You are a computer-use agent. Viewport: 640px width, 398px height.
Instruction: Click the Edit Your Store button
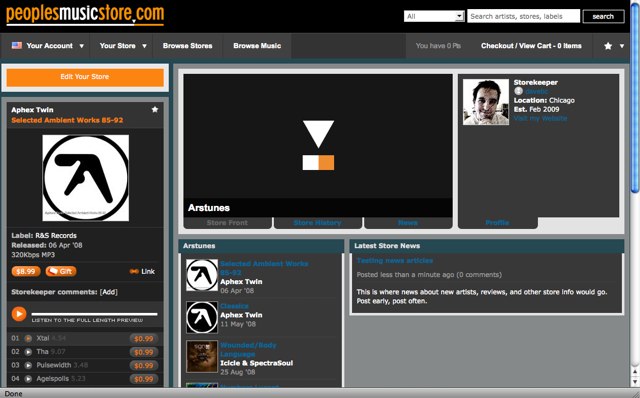(85, 77)
